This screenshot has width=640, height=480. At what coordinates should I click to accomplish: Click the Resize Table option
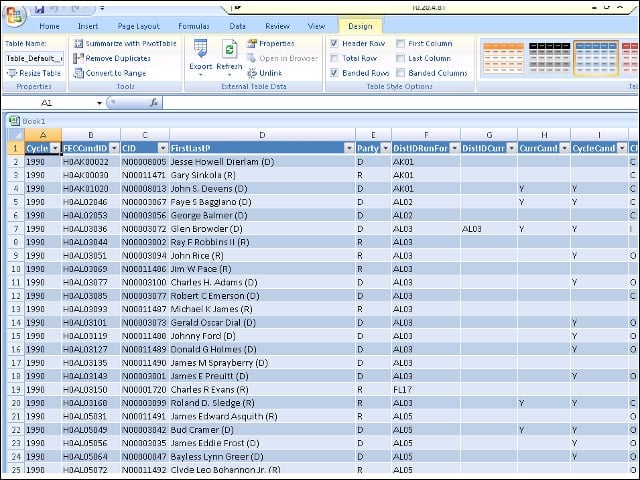34,73
